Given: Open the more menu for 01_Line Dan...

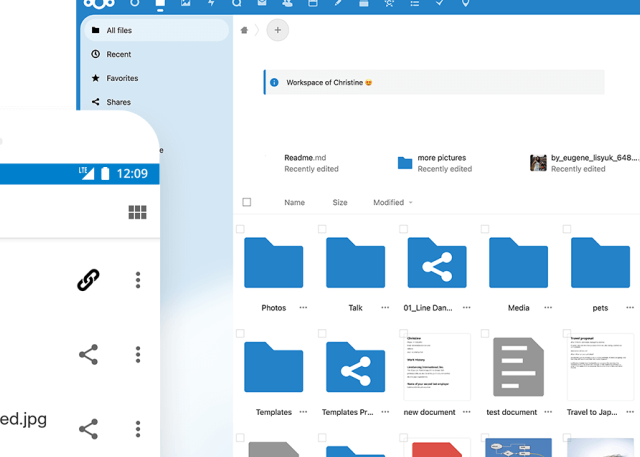Looking at the screenshot, I should tap(467, 308).
